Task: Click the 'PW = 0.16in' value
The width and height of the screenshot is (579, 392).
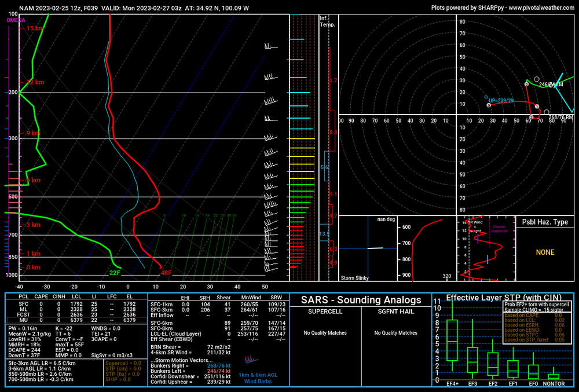Action: coord(23,328)
